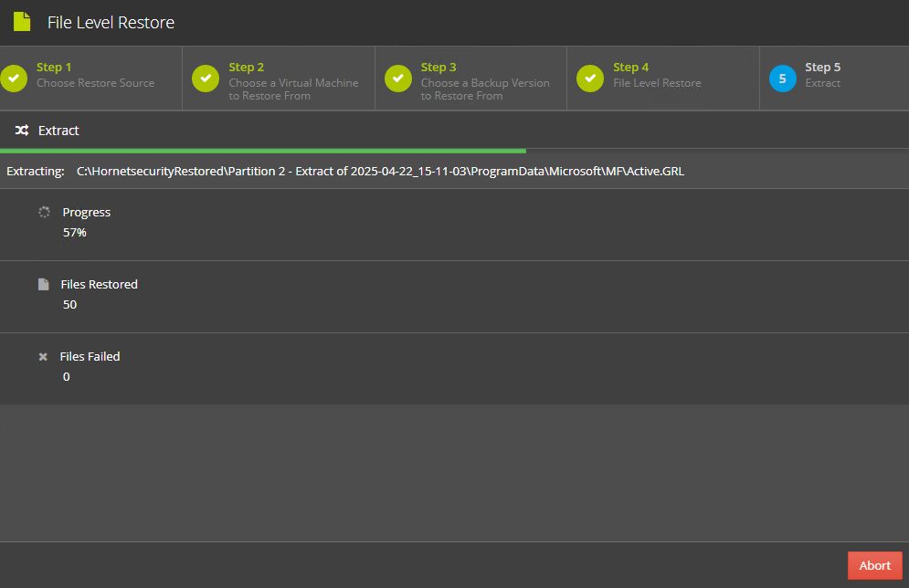
Task: Click the Files Restored document icon
Action: 44,285
